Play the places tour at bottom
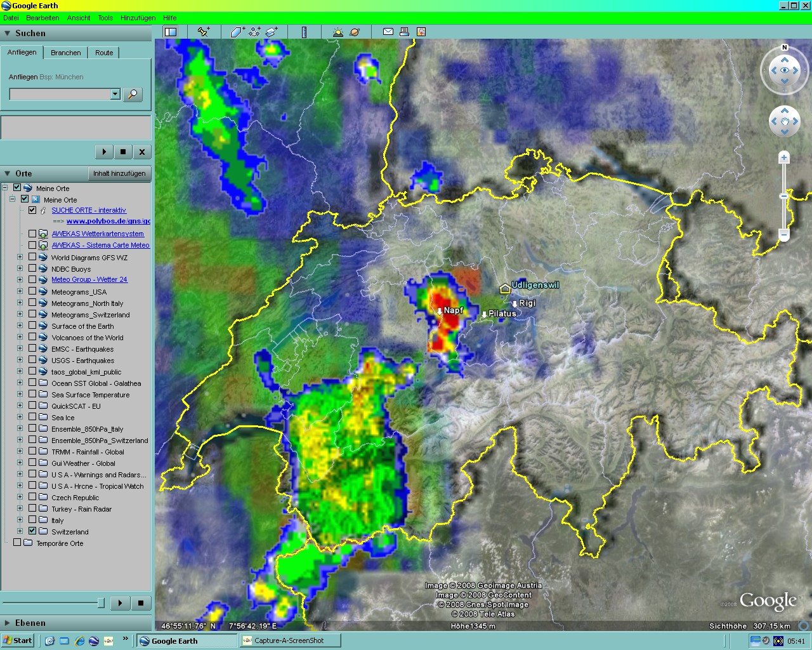This screenshot has height=650, width=812. 120,603
